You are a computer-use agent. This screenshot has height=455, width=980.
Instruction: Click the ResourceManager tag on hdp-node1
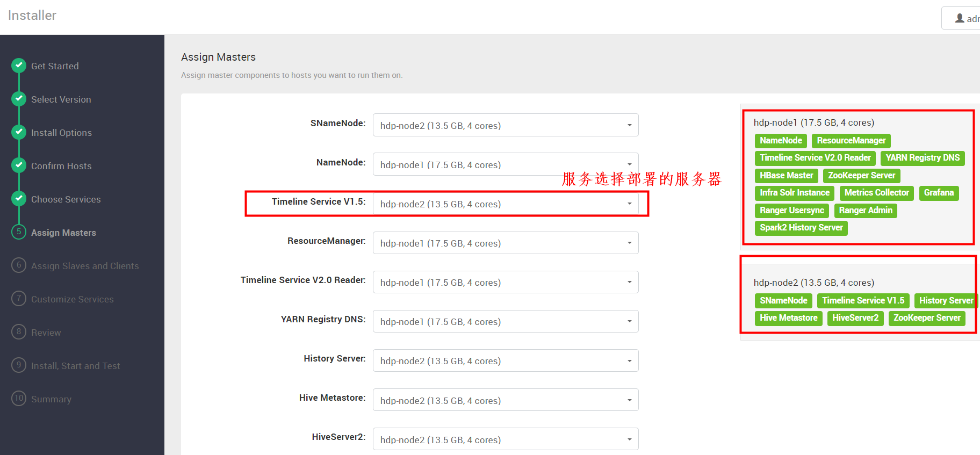(x=851, y=141)
